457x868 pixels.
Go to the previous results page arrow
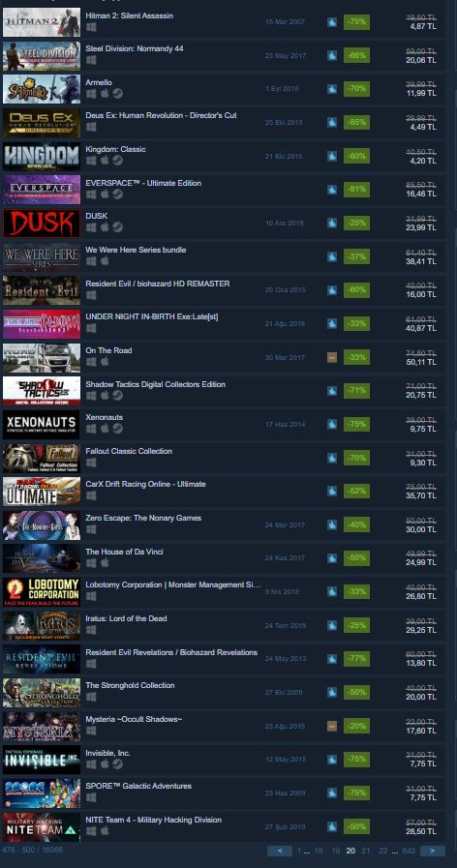click(280, 851)
